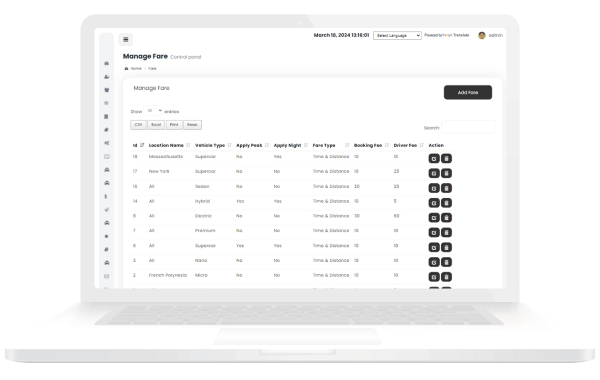Edit the Sedan fare row
This screenshot has height=380, width=600.
click(x=434, y=188)
